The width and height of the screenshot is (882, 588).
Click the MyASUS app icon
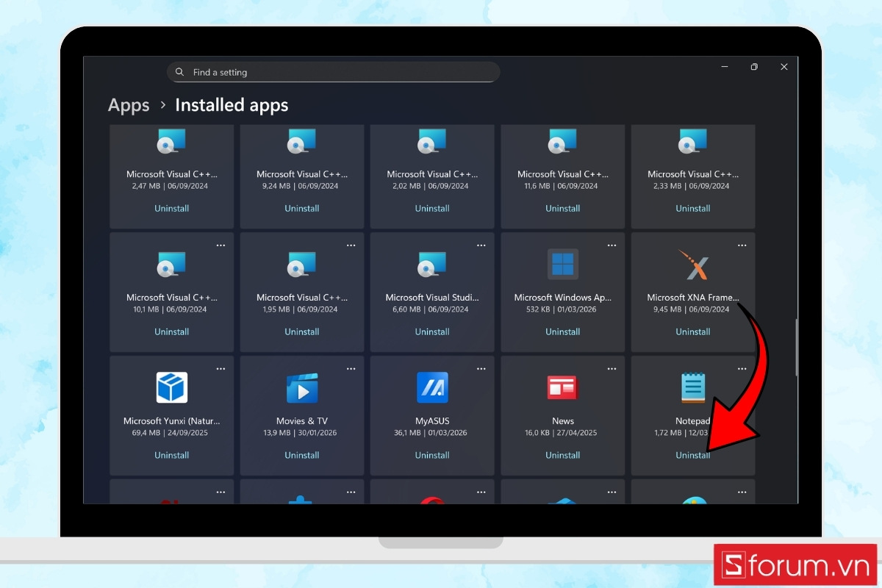[x=432, y=387]
